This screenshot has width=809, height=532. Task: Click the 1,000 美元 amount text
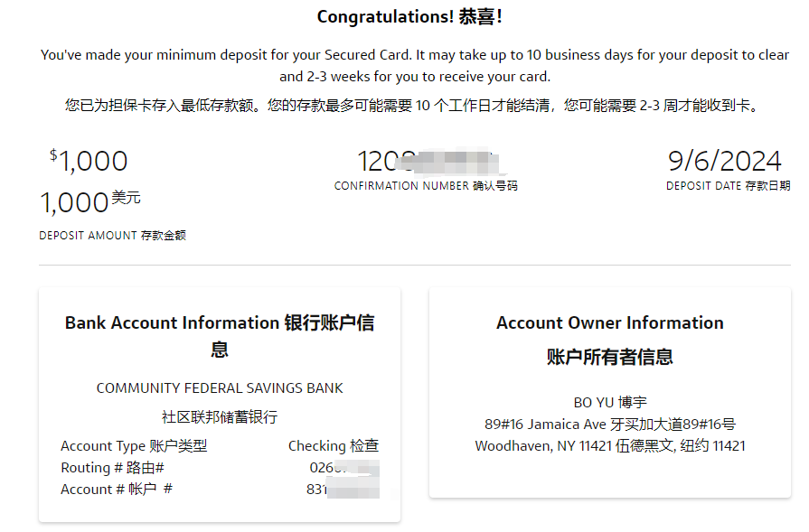90,201
